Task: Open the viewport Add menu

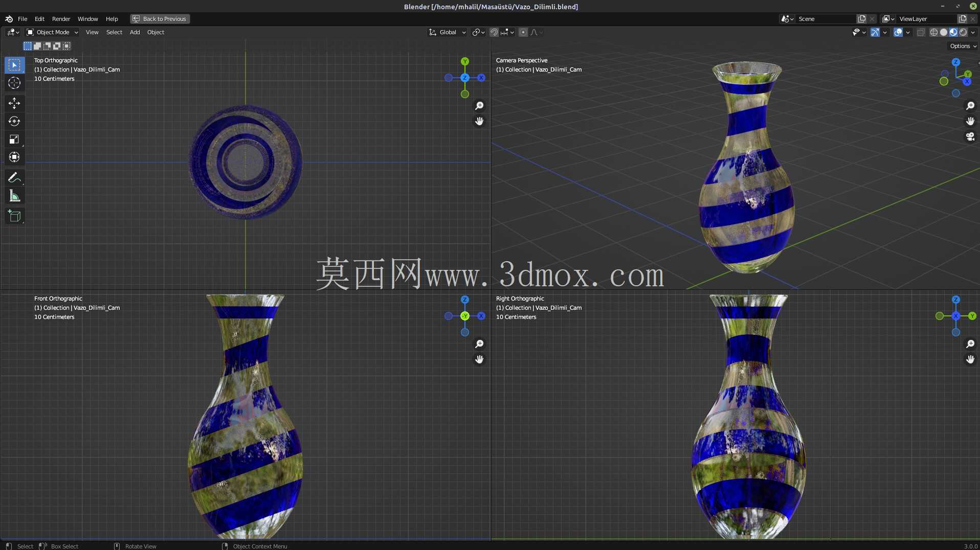Action: coord(135,32)
